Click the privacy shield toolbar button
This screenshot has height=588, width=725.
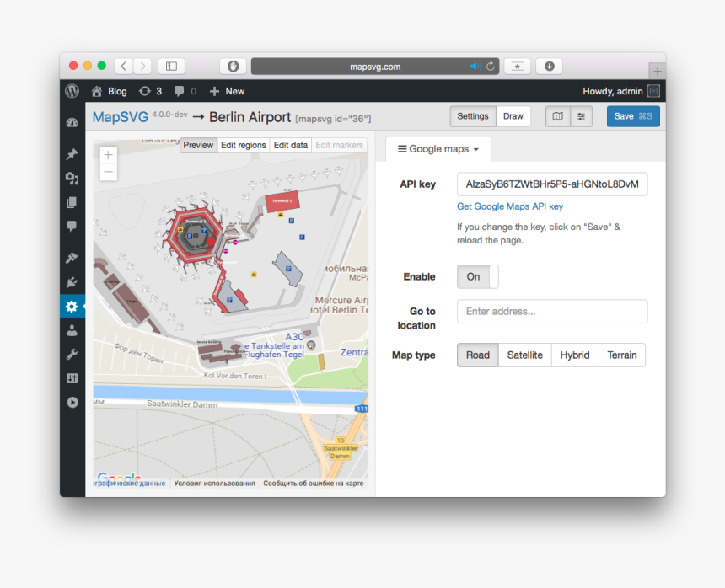tap(233, 66)
